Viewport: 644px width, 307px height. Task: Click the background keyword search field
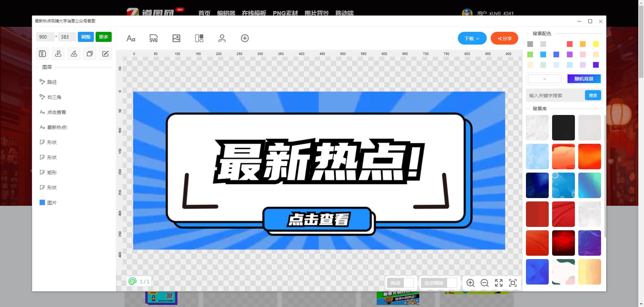tap(555, 96)
